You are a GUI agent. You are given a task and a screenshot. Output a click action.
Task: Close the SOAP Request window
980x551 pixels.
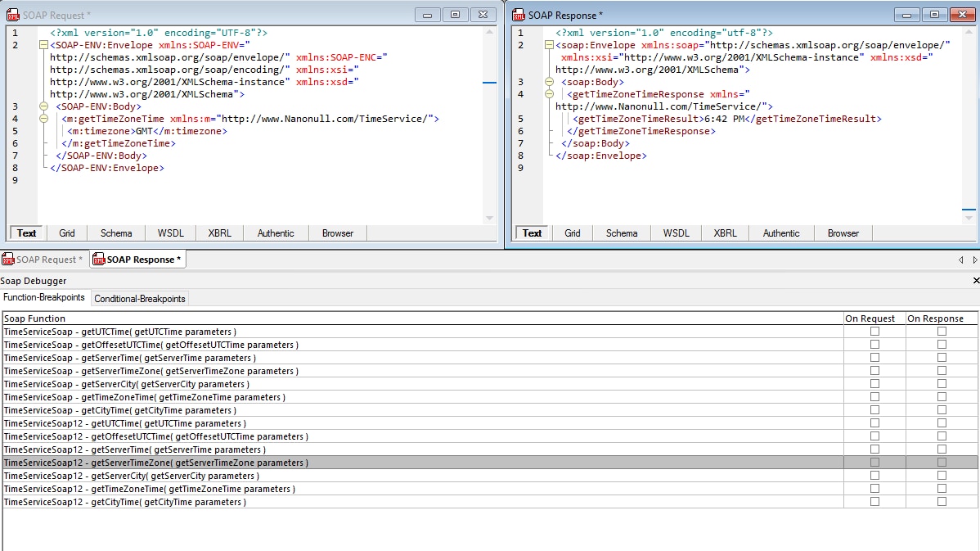(x=483, y=15)
